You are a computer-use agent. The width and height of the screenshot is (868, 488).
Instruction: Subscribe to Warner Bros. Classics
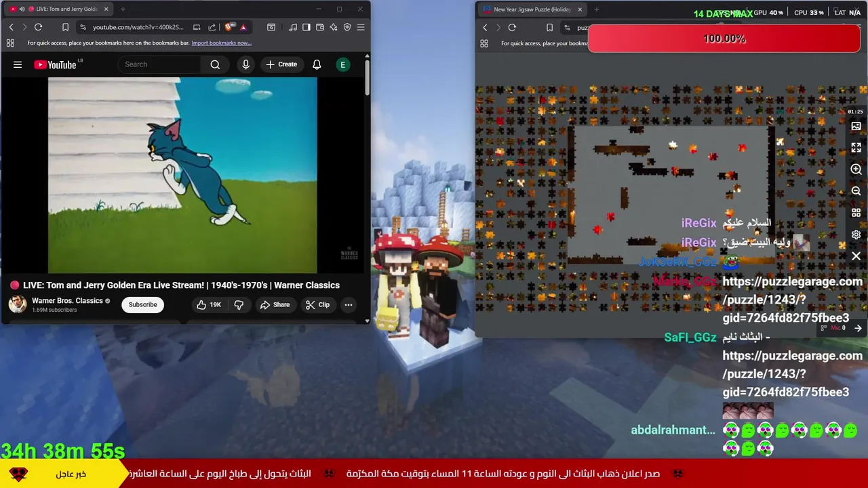tap(142, 304)
